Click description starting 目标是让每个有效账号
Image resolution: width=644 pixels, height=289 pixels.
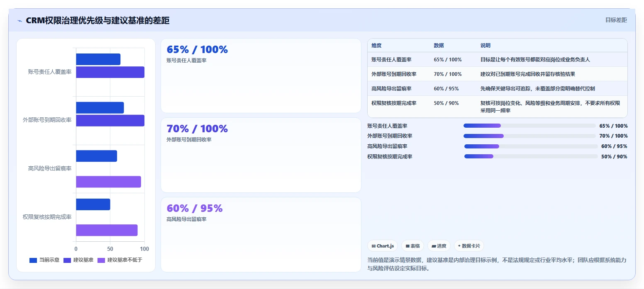point(535,60)
